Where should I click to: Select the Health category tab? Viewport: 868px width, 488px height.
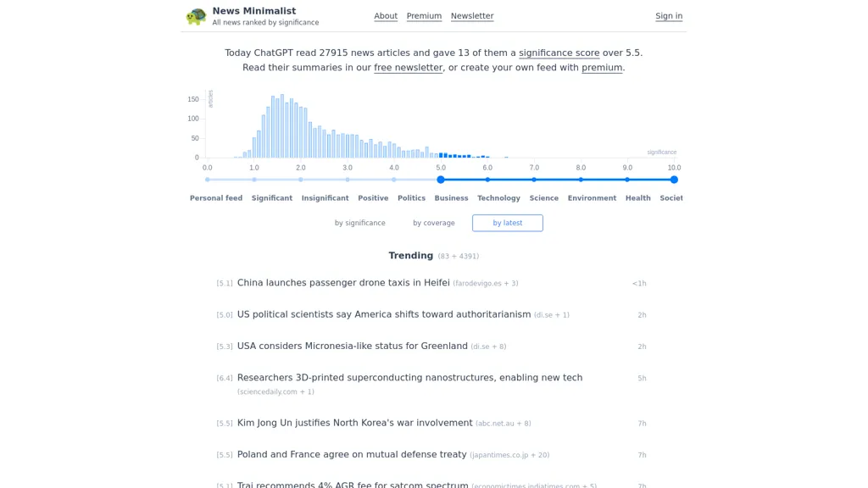[x=637, y=198]
